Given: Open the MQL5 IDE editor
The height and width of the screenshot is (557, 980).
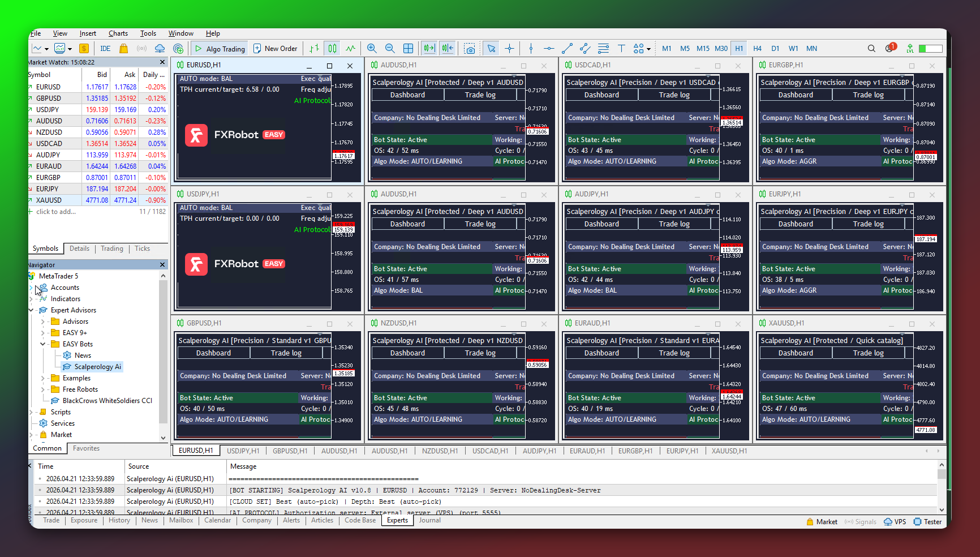Looking at the screenshot, I should coord(105,48).
